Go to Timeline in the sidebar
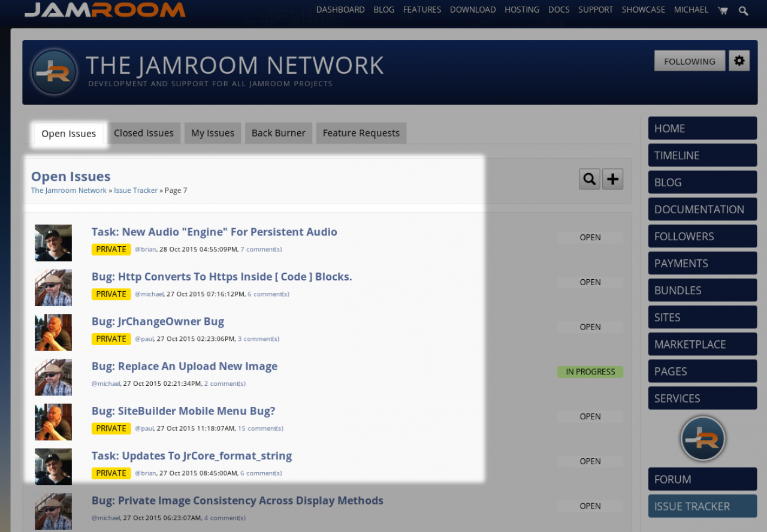Screen dimensions: 767x532 pos(703,155)
